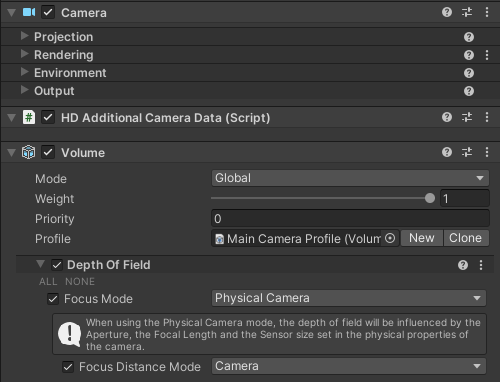Open HD Additional Camera Data three-dot menu
This screenshot has height=382, width=500.
[487, 117]
